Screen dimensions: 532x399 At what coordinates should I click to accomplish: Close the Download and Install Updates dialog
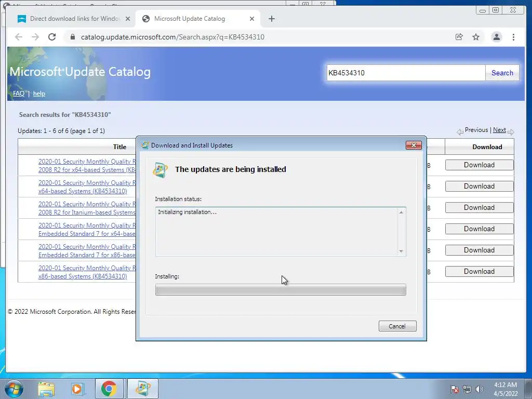pyautogui.click(x=414, y=145)
